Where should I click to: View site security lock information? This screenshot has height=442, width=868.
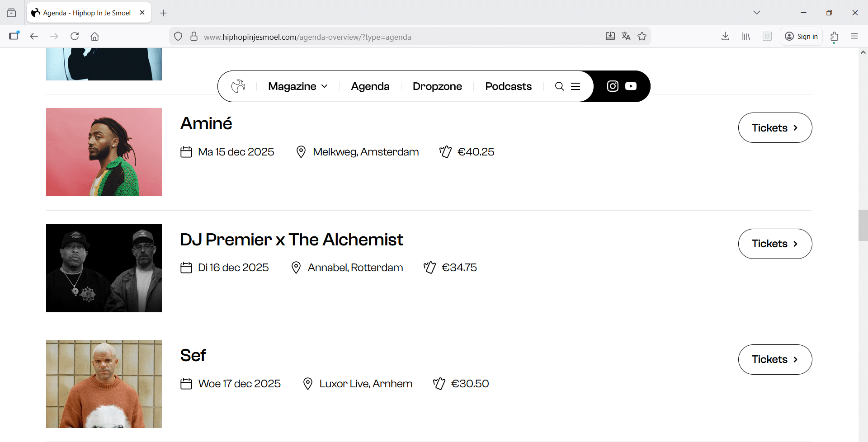(194, 36)
